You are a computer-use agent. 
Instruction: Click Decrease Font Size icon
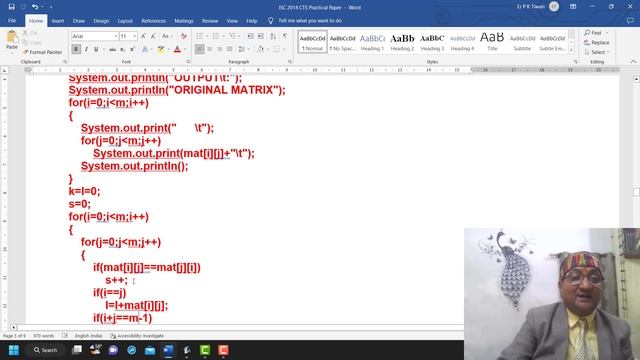(x=153, y=36)
